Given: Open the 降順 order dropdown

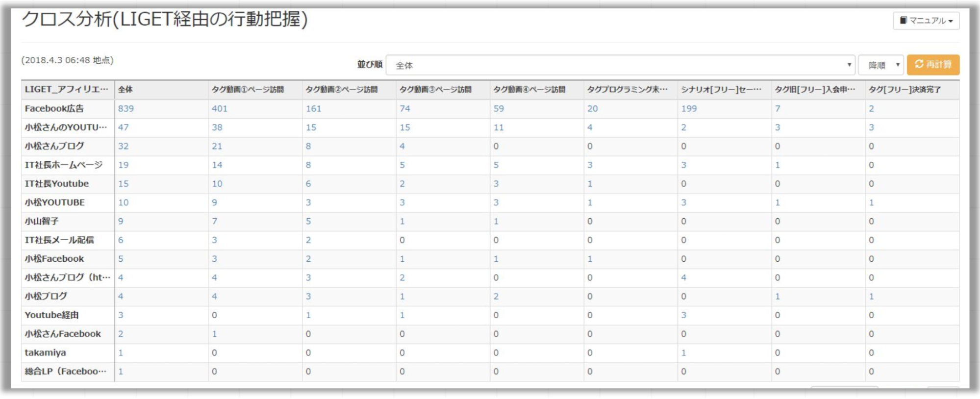Looking at the screenshot, I should pyautogui.click(x=880, y=65).
